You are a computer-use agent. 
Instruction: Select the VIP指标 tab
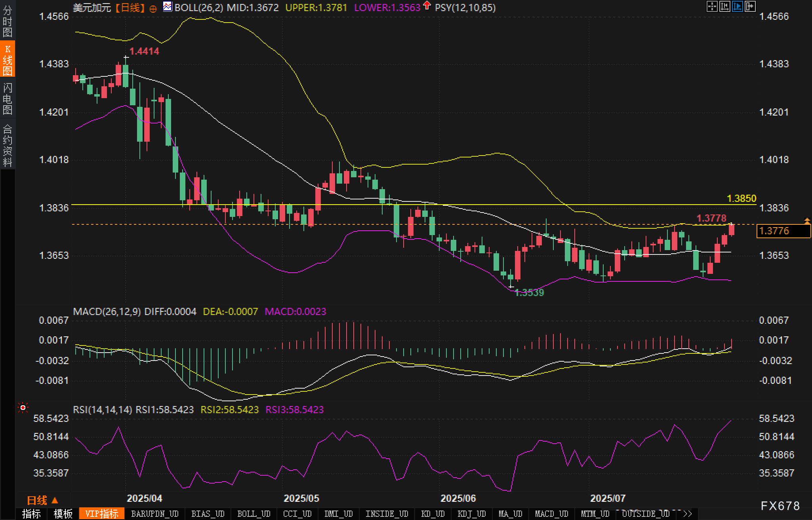pyautogui.click(x=102, y=514)
